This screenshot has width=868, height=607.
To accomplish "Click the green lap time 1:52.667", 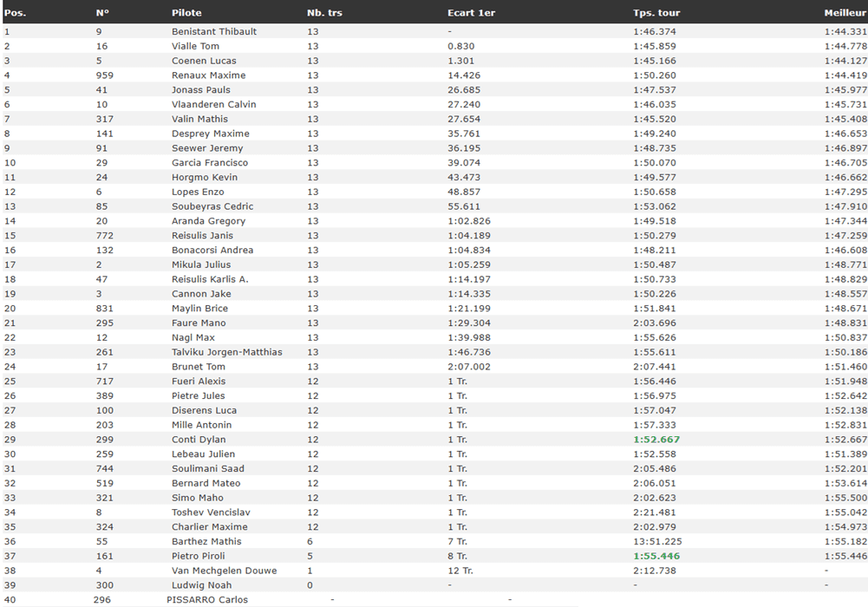I will pyautogui.click(x=656, y=440).
